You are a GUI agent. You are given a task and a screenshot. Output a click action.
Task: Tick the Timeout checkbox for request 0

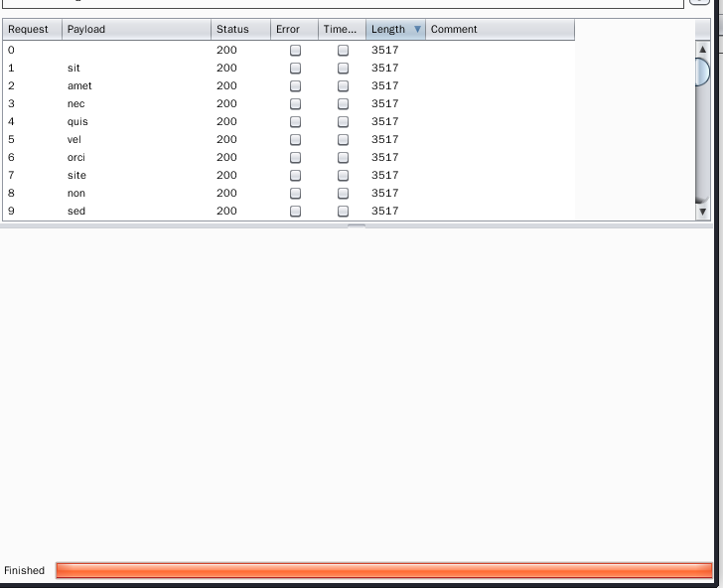pyautogui.click(x=343, y=50)
